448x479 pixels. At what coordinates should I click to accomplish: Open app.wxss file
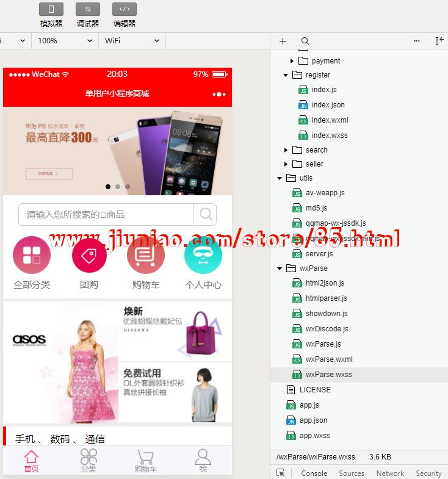pos(308,436)
